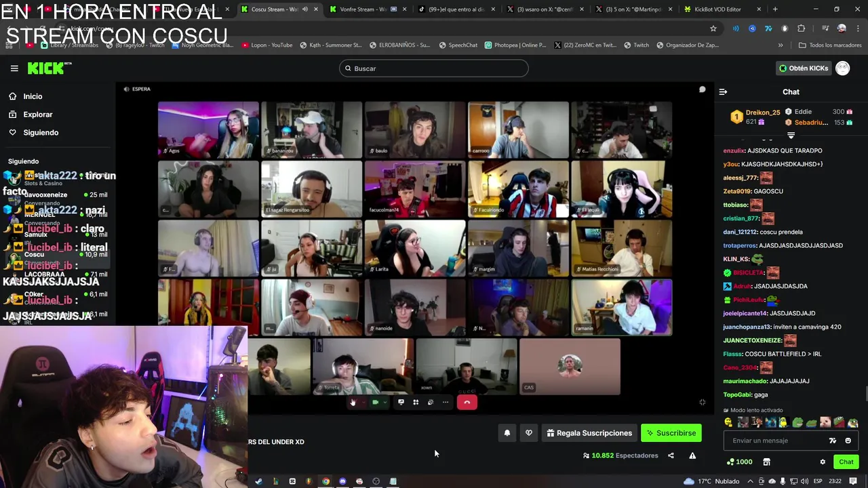The height and width of the screenshot is (488, 868).
Task: Open the 17°C Nublado weather widget
Action: pyautogui.click(x=711, y=481)
